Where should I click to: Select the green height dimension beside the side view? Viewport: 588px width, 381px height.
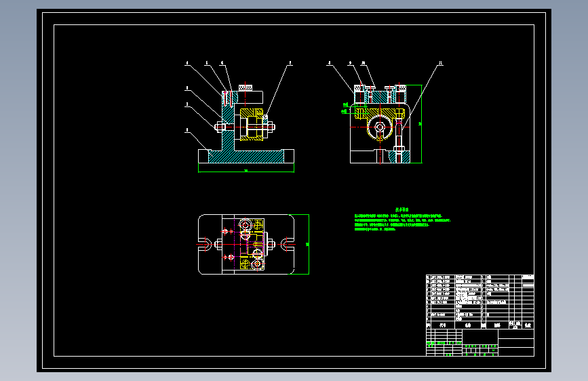(x=420, y=124)
